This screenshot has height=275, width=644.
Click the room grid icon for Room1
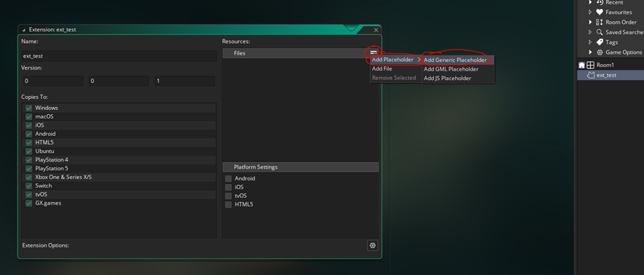coord(590,65)
